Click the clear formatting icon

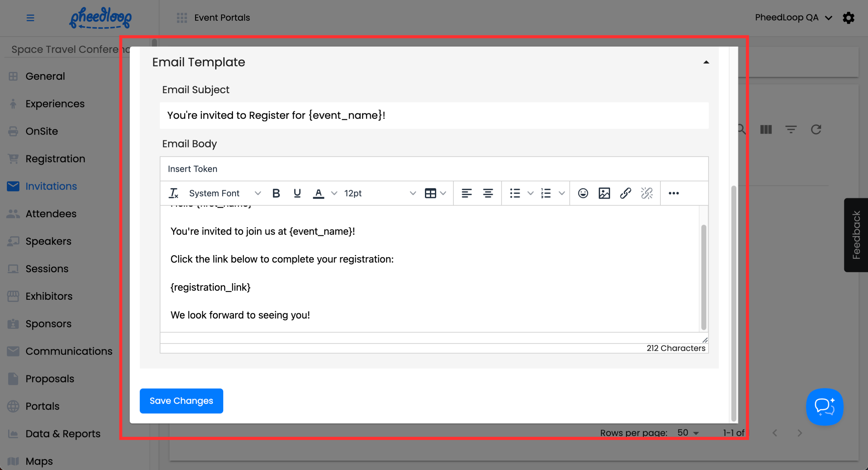[x=173, y=193]
